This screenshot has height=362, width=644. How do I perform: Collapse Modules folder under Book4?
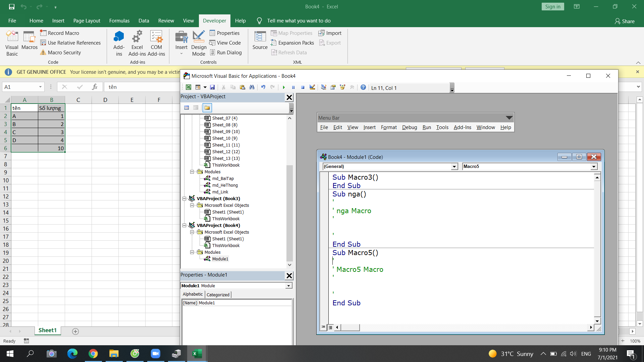192,252
